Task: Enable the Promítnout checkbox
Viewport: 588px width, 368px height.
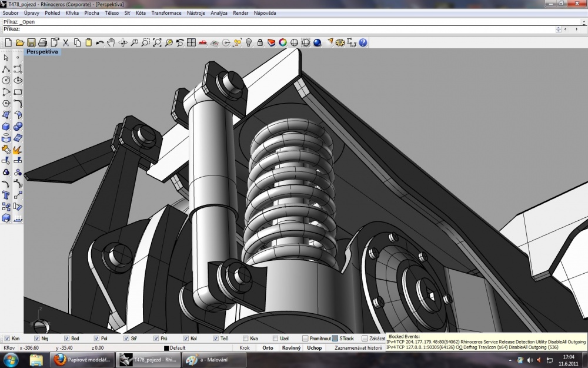Action: 305,339
